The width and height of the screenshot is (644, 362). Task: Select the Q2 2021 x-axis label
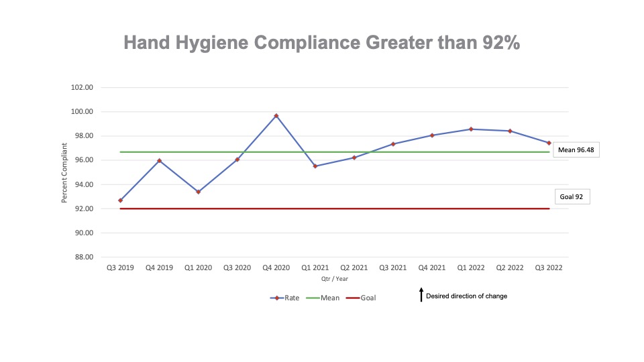pyautogui.click(x=354, y=267)
